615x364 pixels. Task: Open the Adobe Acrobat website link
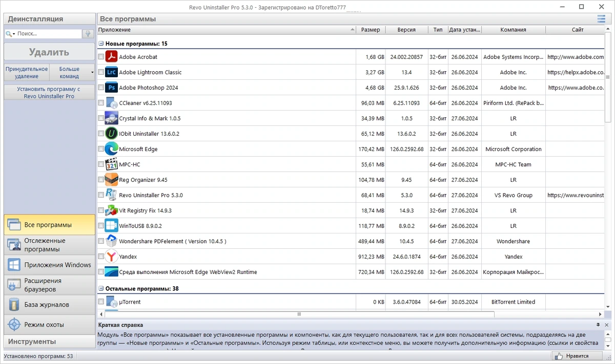pos(576,57)
